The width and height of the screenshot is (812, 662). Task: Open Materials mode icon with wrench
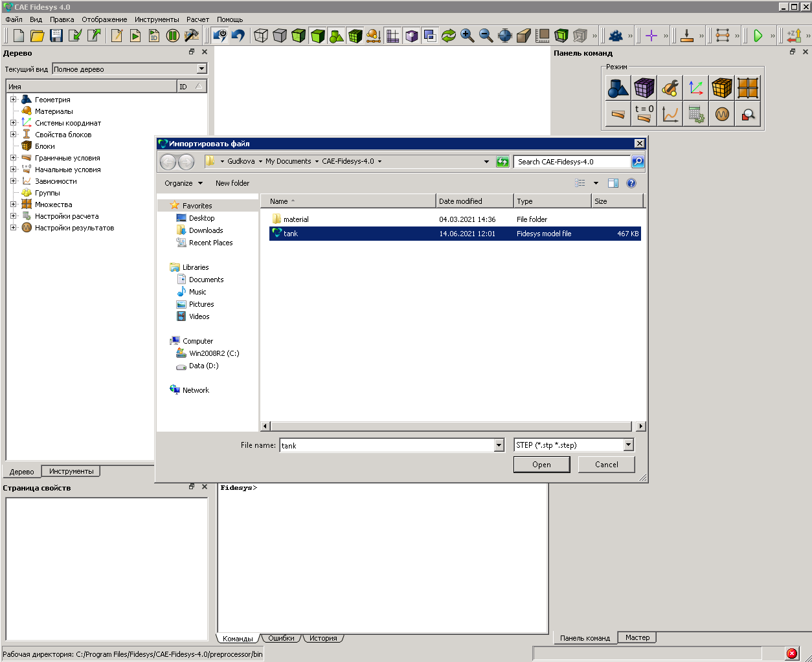[x=670, y=87]
